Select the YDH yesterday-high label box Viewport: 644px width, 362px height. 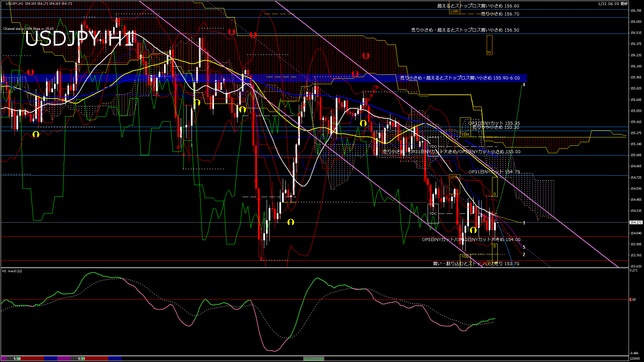465,134
